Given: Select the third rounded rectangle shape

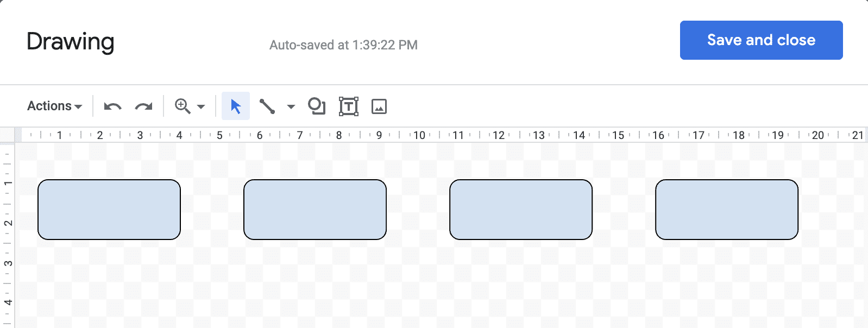Looking at the screenshot, I should [520, 209].
